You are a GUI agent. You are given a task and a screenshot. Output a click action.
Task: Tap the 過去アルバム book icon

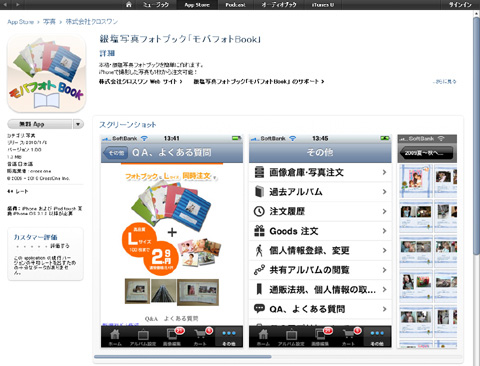[x=259, y=192]
